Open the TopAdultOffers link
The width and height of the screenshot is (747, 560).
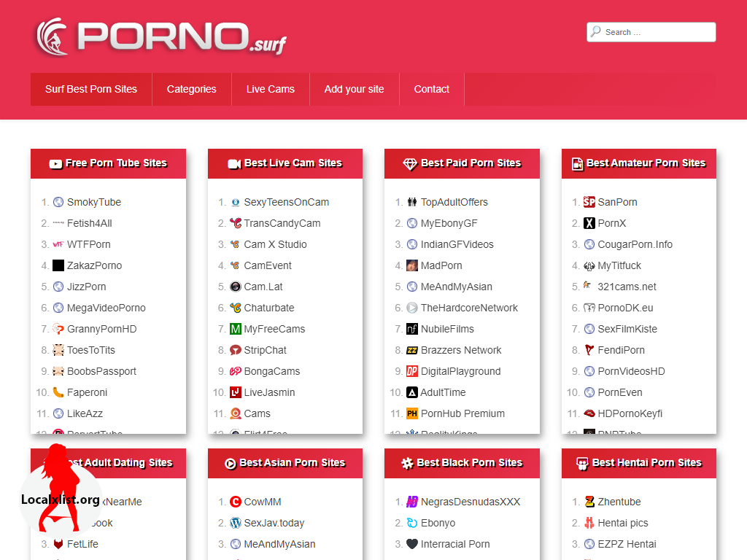454,202
